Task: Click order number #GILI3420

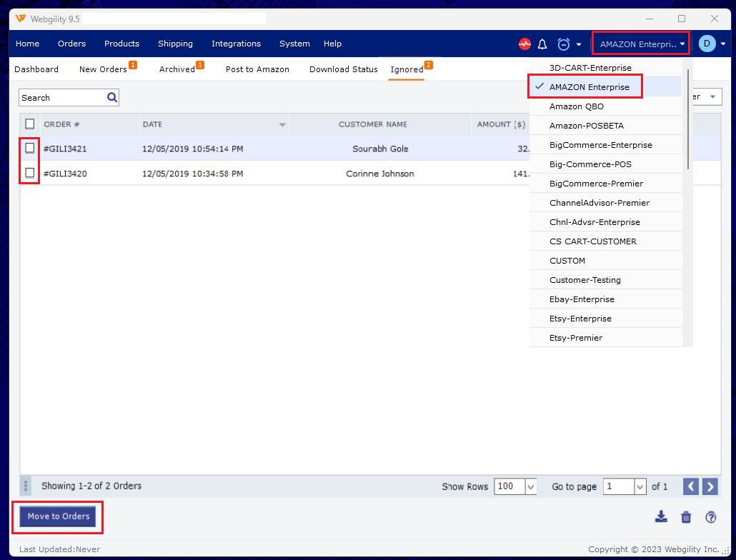Action: coord(65,174)
